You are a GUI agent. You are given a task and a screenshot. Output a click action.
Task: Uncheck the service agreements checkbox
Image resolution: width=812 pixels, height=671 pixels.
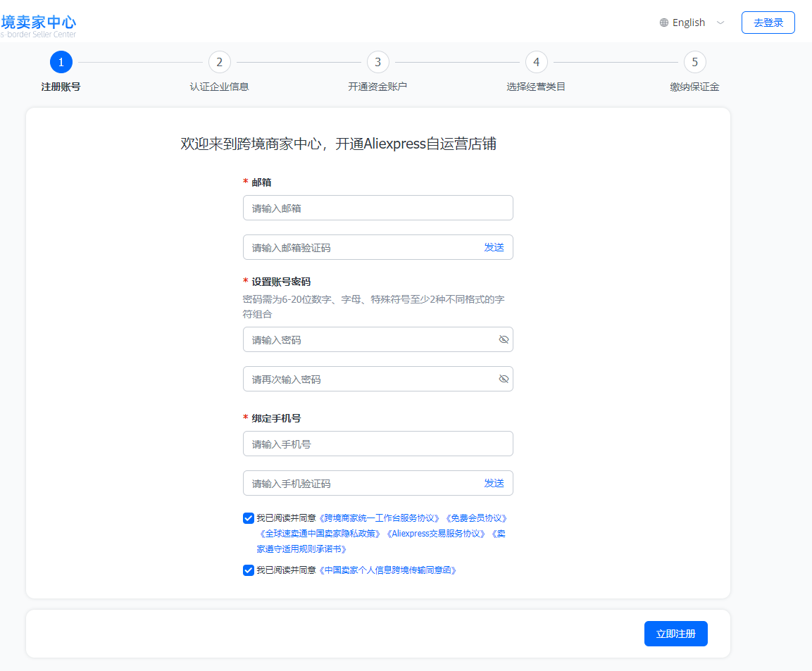[x=249, y=518]
